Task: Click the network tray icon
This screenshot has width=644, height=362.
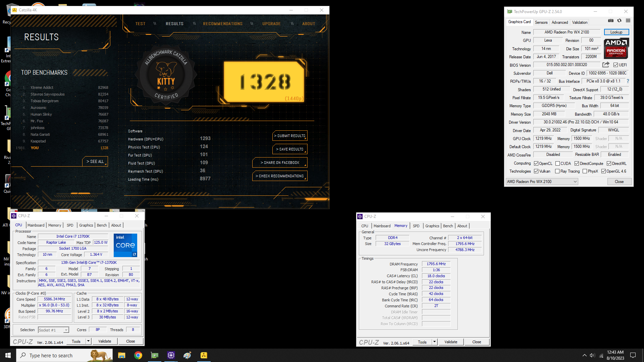Action: [601, 355]
